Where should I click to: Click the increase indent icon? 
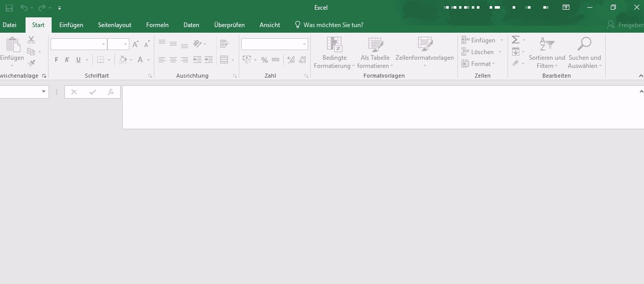point(208,60)
